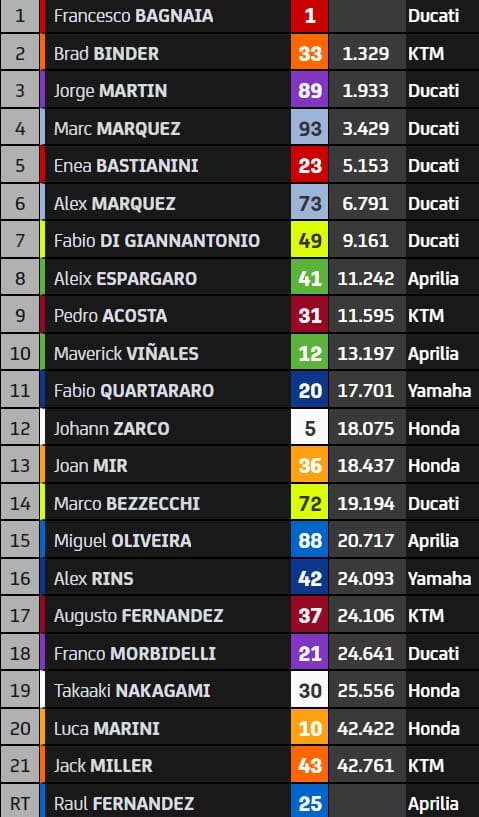The image size is (479, 817).
Task: Click the yellow 49 rider number badge
Action: [310, 241]
